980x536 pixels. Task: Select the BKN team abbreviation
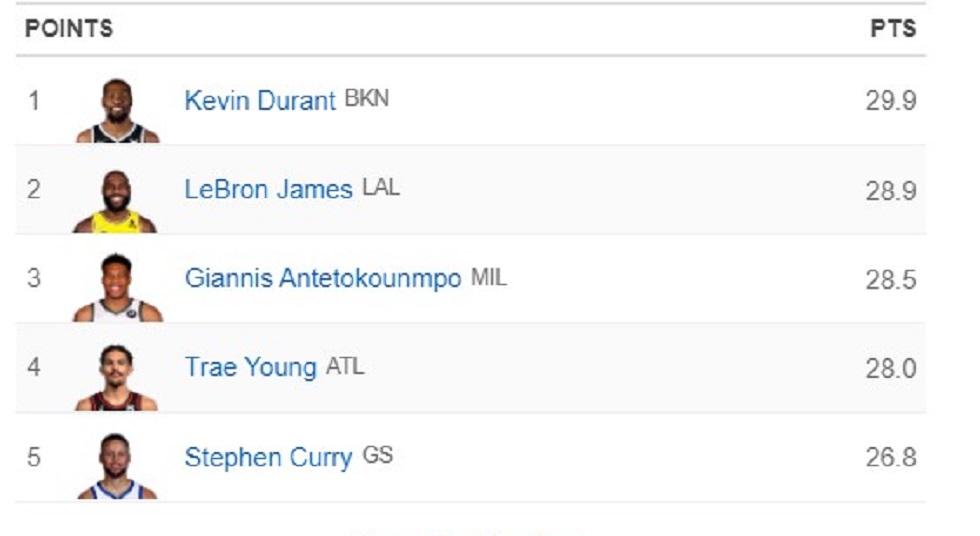pos(367,99)
